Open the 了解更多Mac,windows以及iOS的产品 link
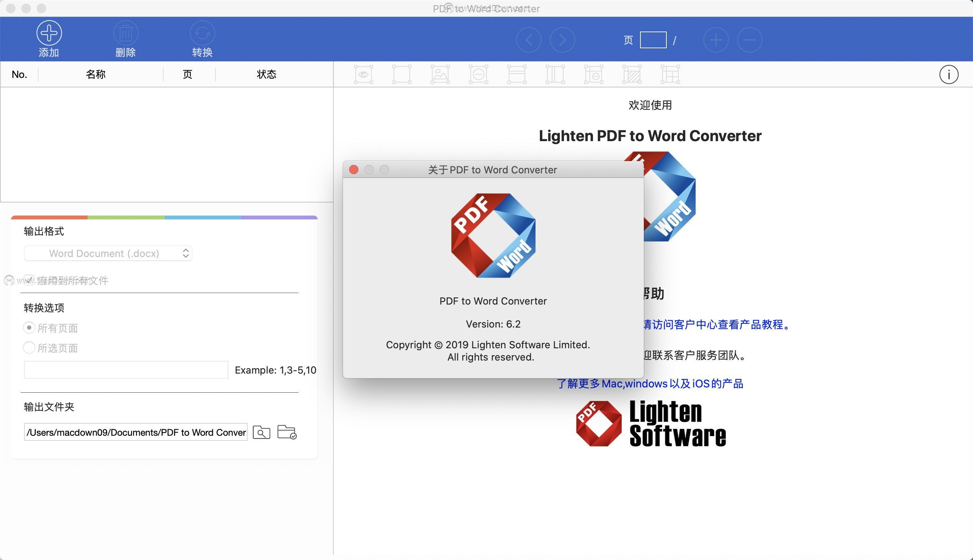This screenshot has height=560, width=973. pos(650,384)
